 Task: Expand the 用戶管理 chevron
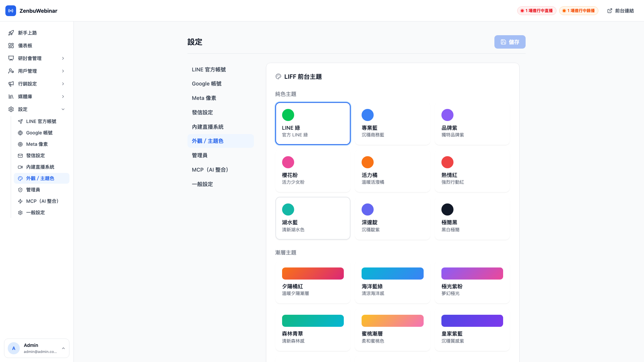[x=63, y=71]
